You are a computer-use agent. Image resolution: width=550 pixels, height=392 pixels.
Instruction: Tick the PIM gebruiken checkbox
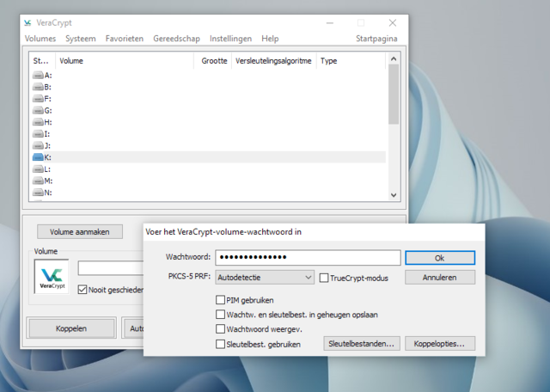[x=220, y=300]
